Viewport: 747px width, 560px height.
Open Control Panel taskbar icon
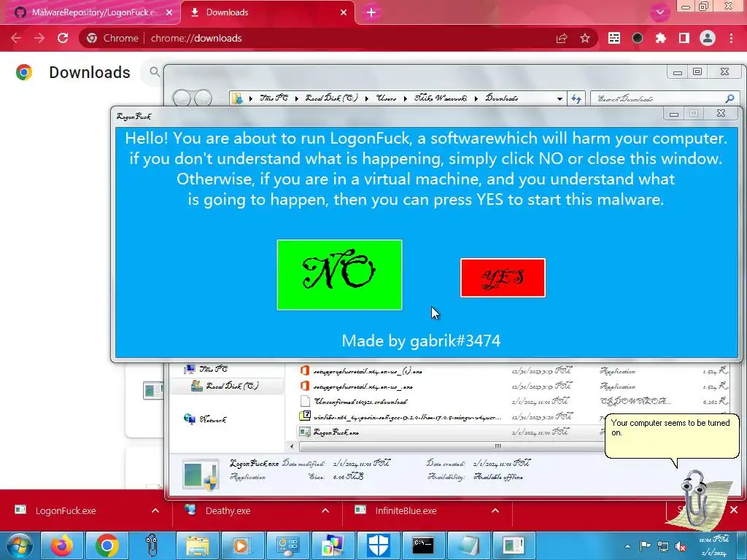click(287, 545)
